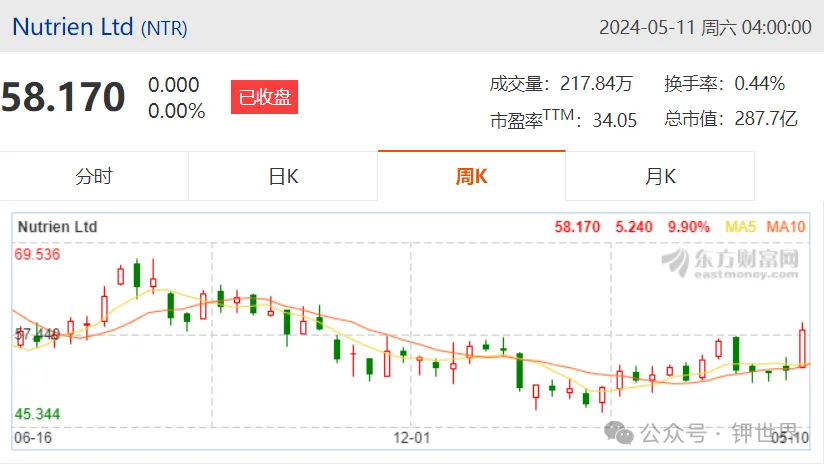Click the 45.344 low price label
The image size is (825, 466).
[37, 414]
